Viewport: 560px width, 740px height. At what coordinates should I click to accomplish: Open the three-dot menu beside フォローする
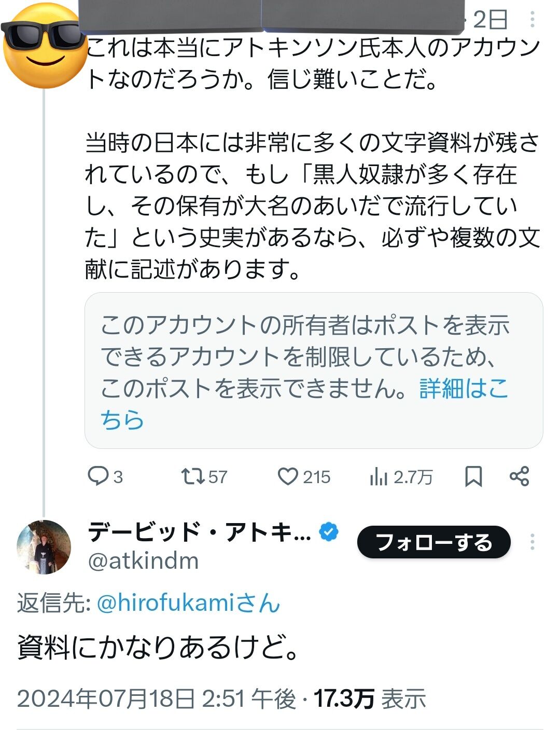coord(532,542)
